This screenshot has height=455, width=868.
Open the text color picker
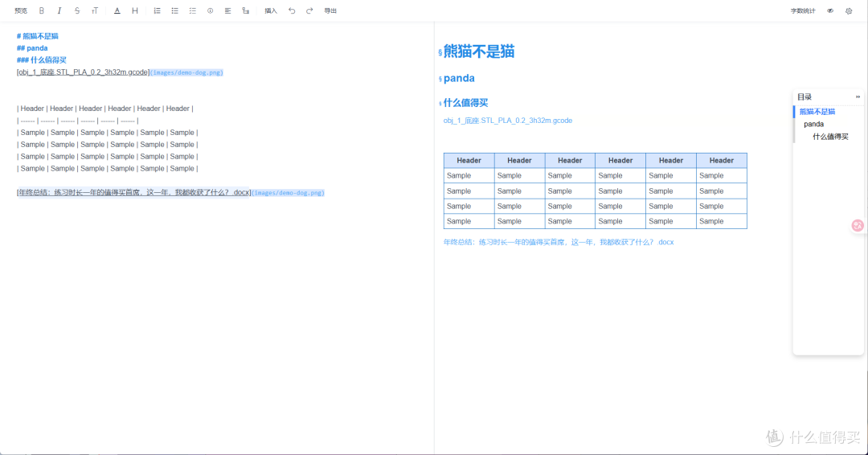point(117,10)
